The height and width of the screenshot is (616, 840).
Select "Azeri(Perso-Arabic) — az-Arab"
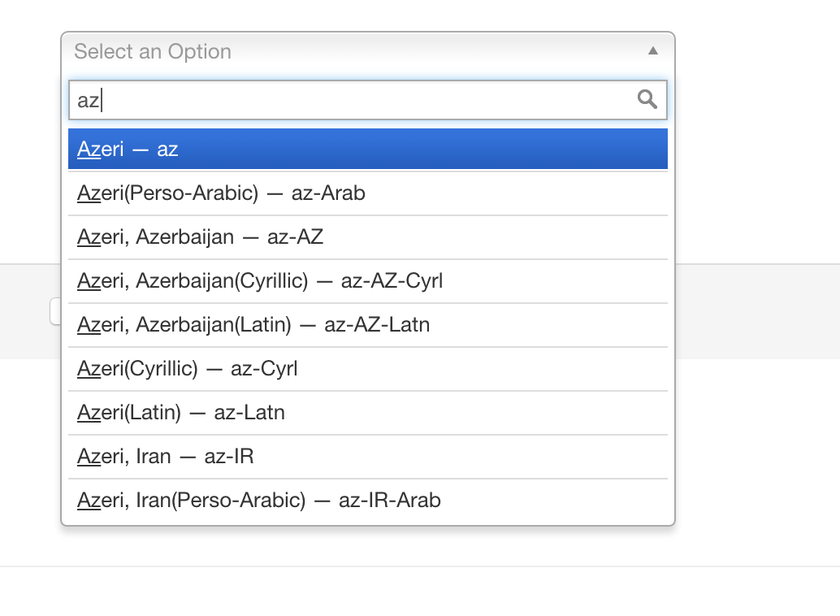point(367,193)
